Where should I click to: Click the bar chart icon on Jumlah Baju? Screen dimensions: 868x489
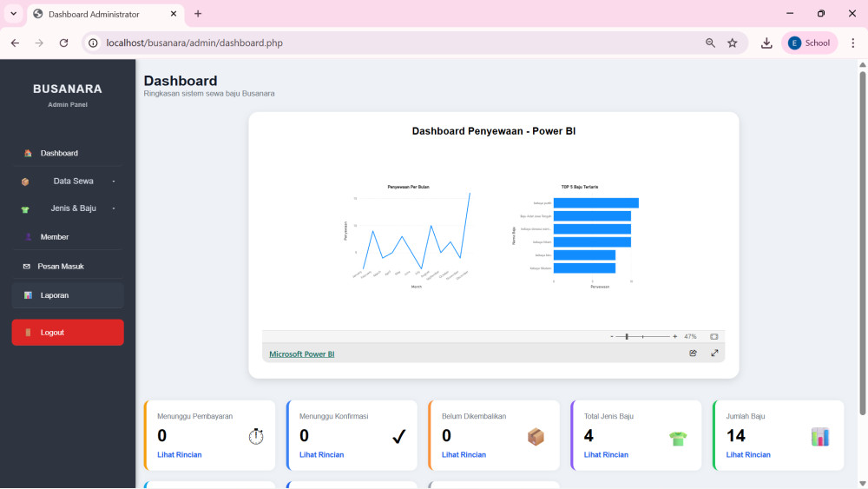click(x=820, y=437)
